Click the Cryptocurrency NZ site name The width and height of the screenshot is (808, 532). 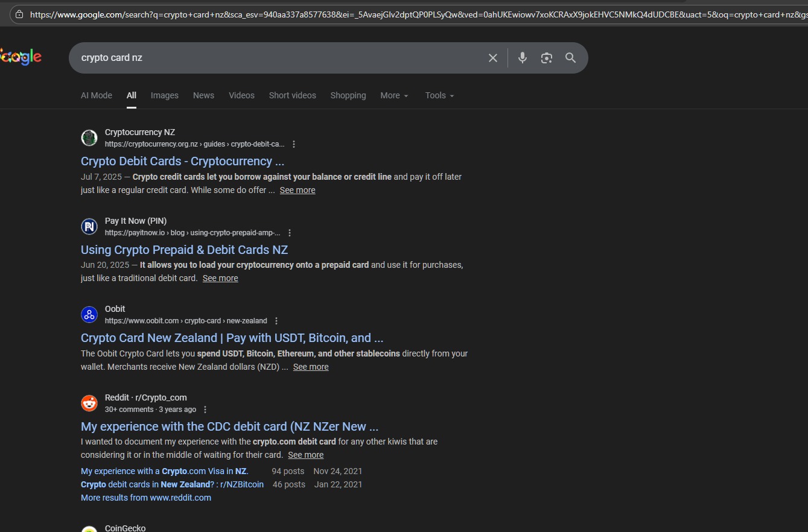[x=140, y=132]
